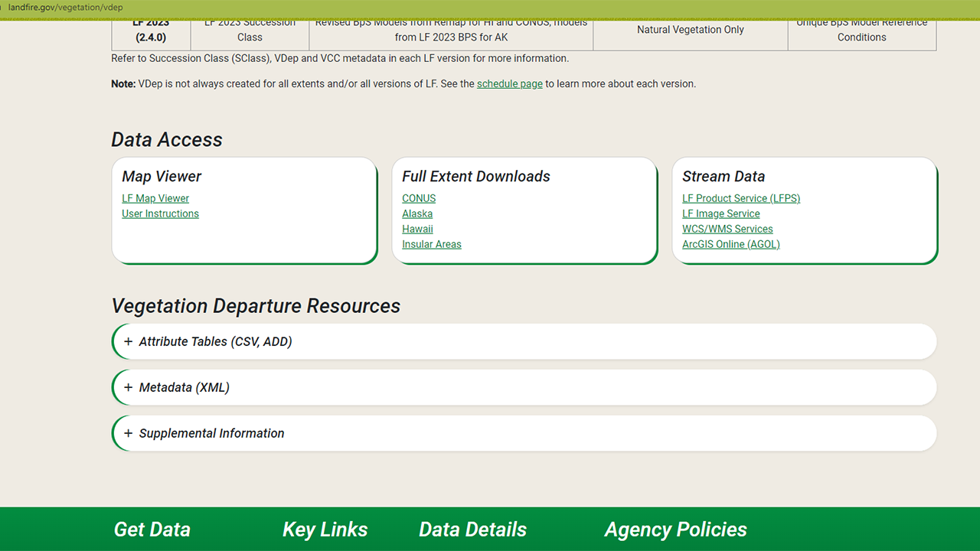
Task: Open the LF Image Service
Action: pos(720,214)
